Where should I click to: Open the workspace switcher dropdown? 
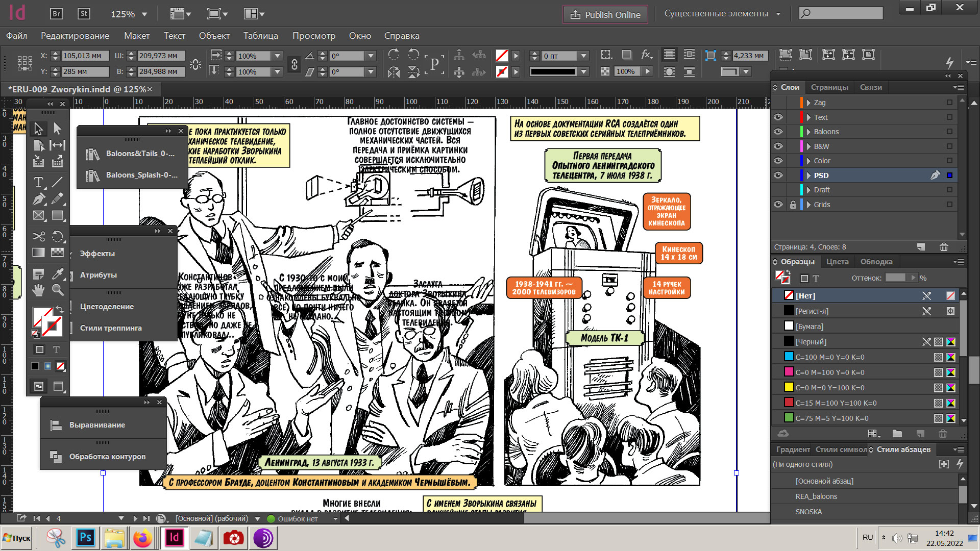(x=778, y=14)
